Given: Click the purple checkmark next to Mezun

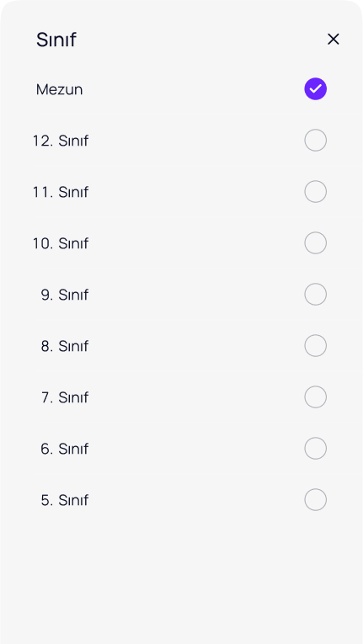Looking at the screenshot, I should (315, 88).
